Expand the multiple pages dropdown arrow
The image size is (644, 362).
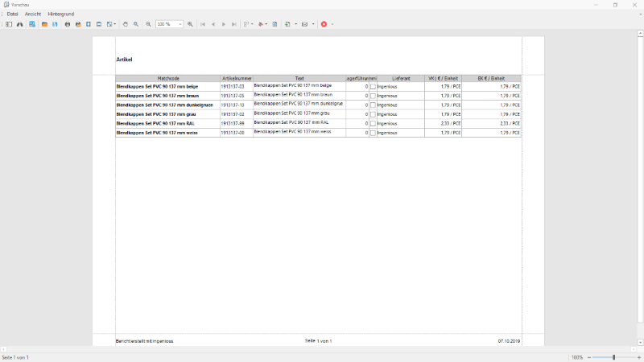point(252,24)
